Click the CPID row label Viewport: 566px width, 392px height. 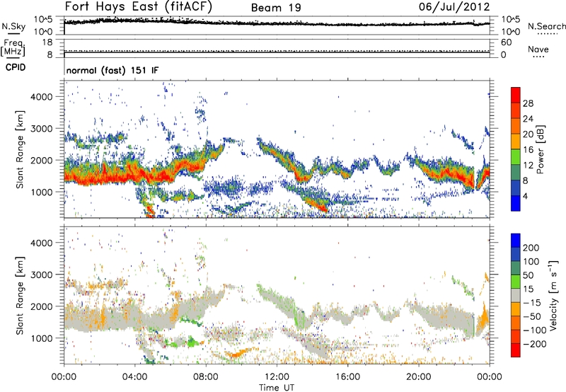tap(16, 67)
